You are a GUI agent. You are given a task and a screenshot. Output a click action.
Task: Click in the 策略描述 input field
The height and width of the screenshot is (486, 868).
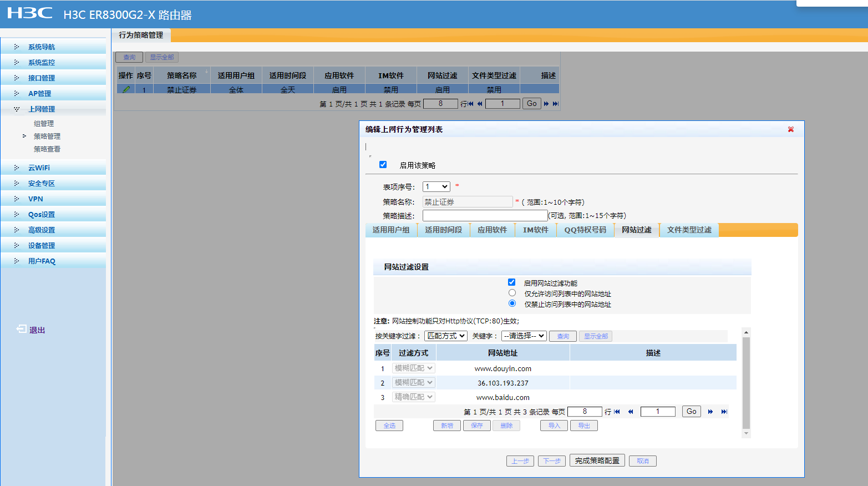click(x=485, y=216)
